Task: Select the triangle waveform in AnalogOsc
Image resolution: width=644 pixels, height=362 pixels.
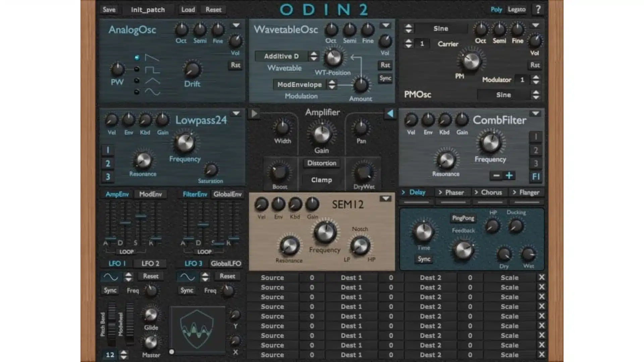Action: [x=152, y=81]
